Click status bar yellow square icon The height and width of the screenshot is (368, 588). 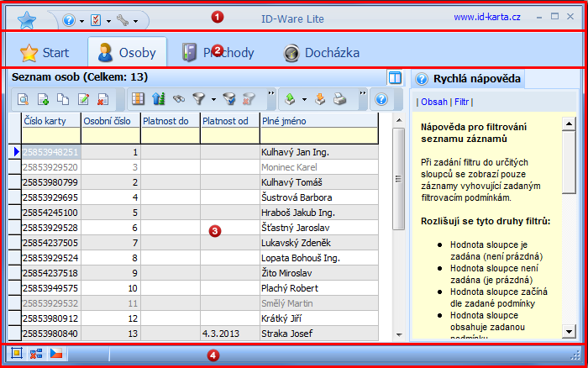tap(17, 354)
